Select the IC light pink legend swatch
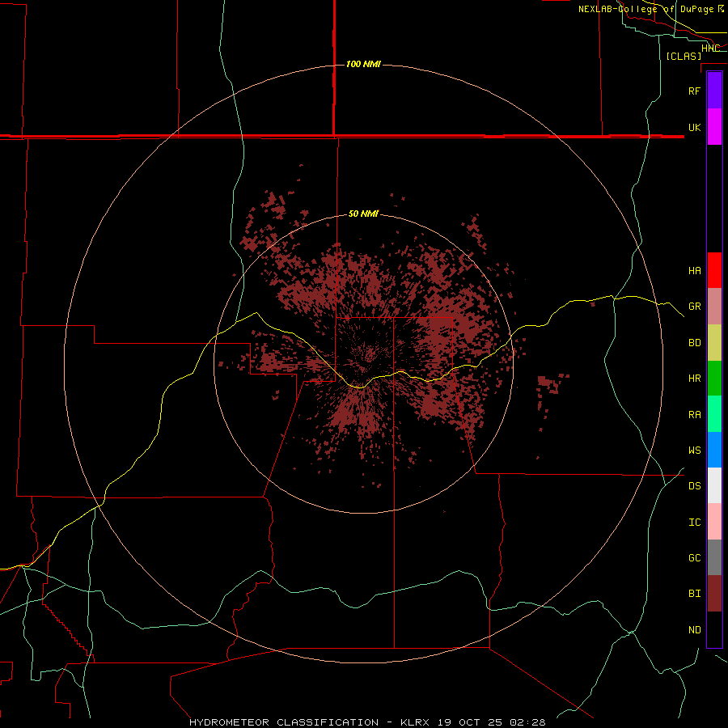Image resolution: width=728 pixels, height=728 pixels. [714, 522]
